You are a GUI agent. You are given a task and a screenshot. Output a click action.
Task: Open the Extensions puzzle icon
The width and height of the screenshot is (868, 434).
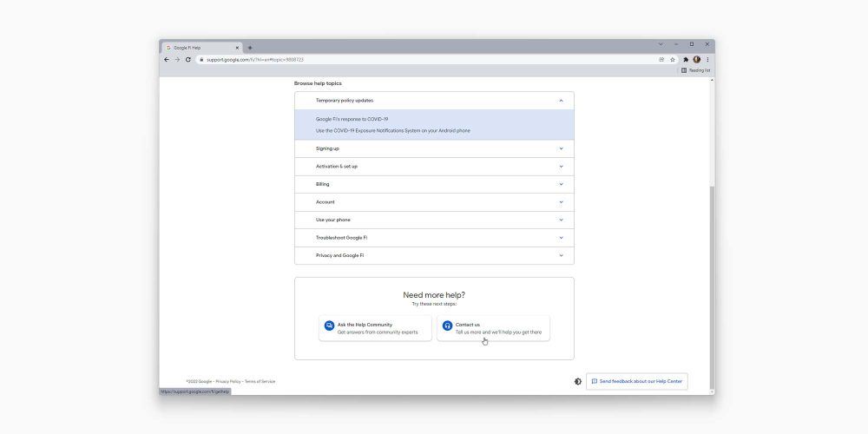(x=686, y=60)
